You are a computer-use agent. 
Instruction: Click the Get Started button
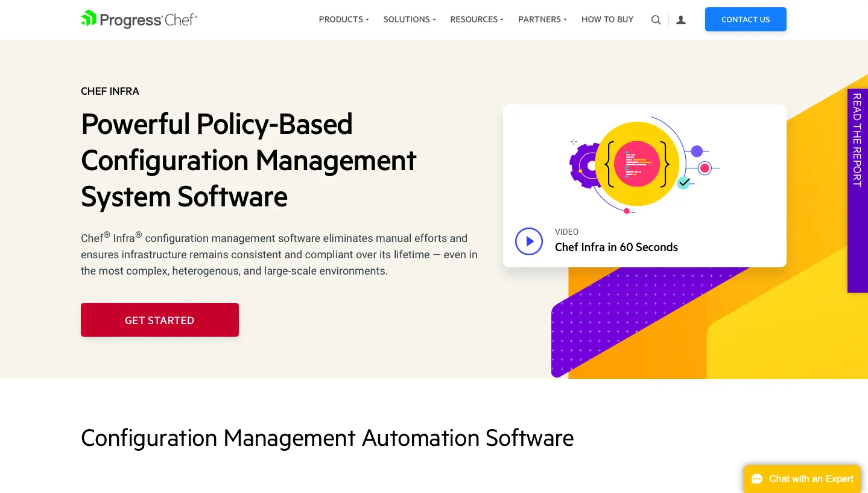pyautogui.click(x=160, y=320)
